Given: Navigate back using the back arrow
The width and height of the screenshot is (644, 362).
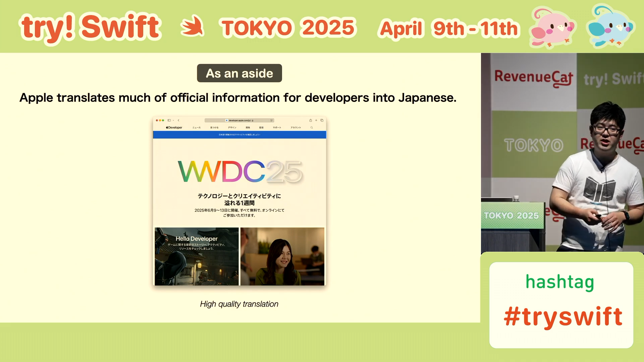Looking at the screenshot, I should pos(178,120).
